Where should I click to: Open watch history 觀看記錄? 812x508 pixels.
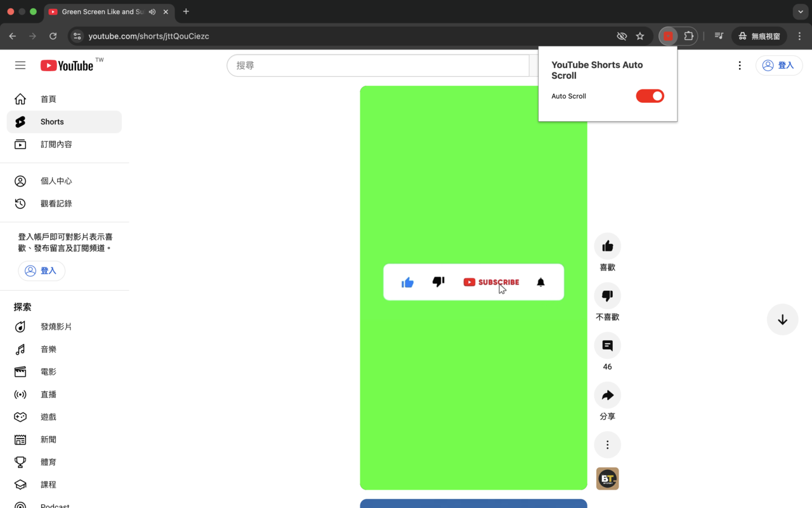(x=56, y=203)
